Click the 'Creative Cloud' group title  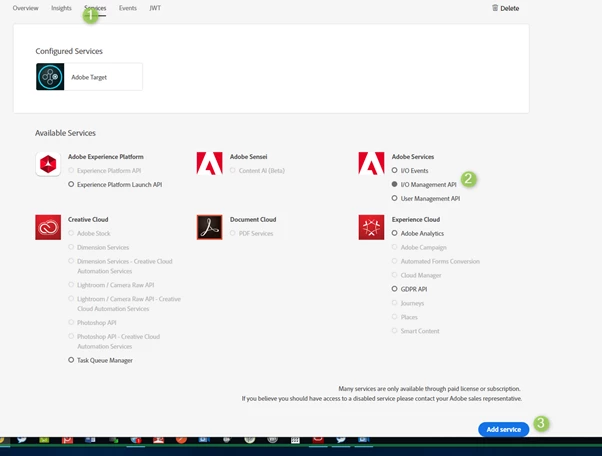88,220
